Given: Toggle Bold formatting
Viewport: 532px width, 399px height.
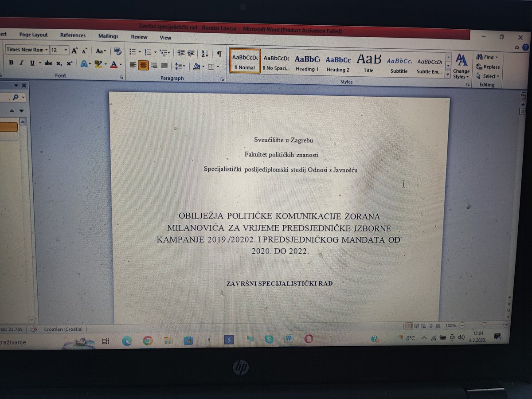Looking at the screenshot, I should 11,63.
